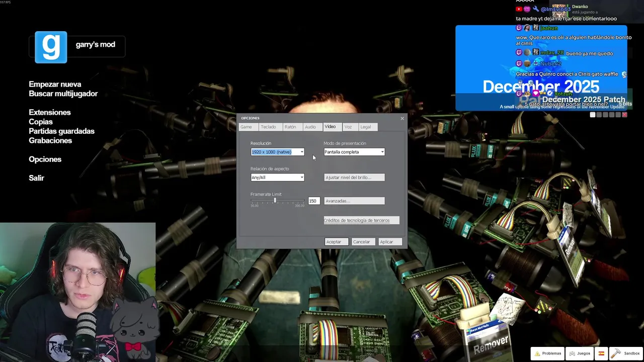
Task: Open Buscar multijugador
Action: click(x=63, y=94)
